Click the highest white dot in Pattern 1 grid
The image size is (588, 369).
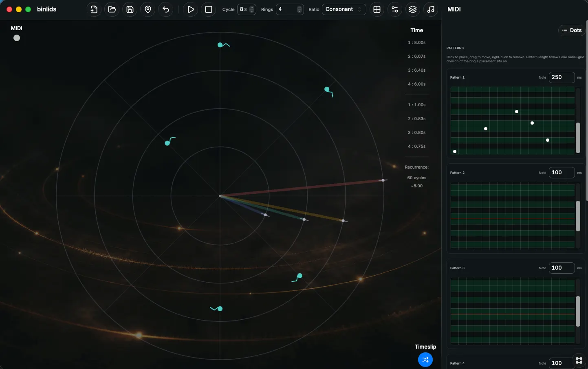pyautogui.click(x=517, y=112)
